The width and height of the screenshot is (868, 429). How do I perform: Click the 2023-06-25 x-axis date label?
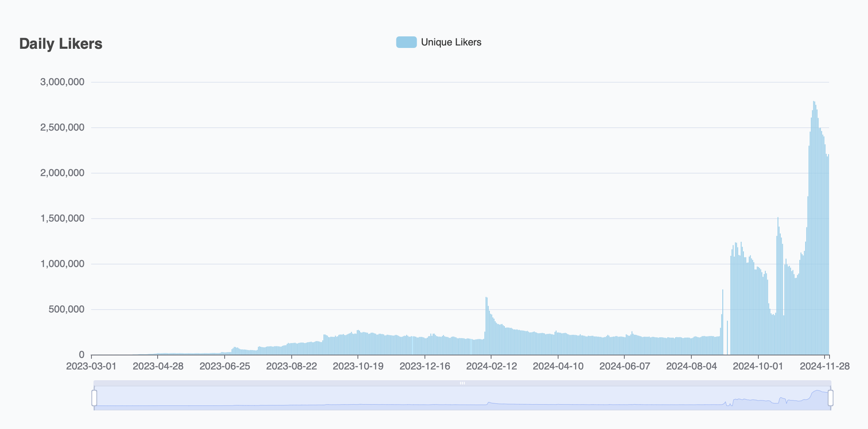(x=225, y=366)
